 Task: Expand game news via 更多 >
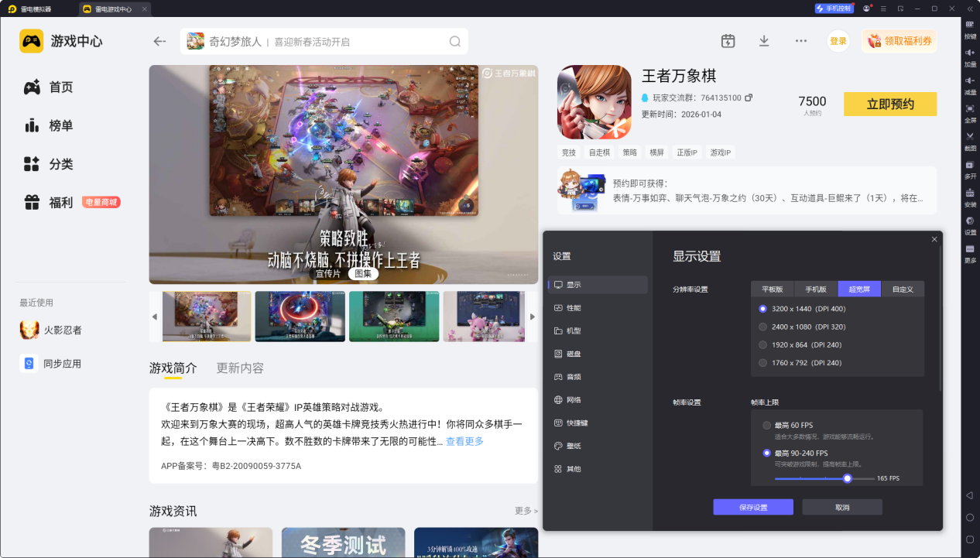coord(526,511)
